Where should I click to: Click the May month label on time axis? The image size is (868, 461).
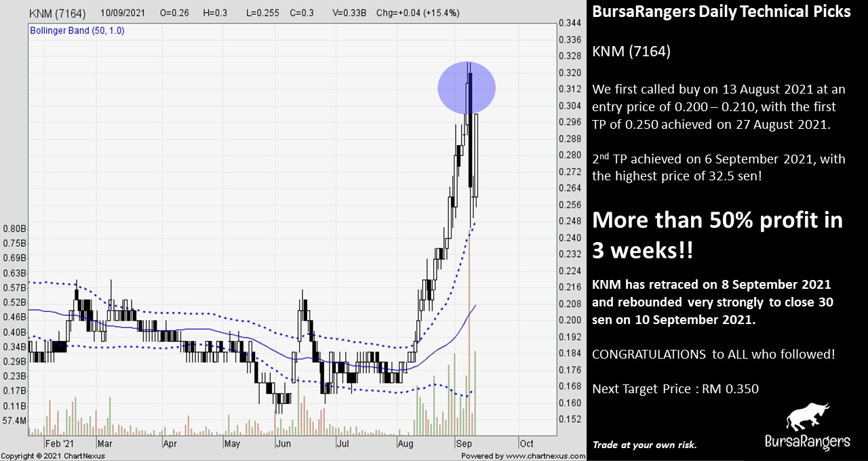232,443
